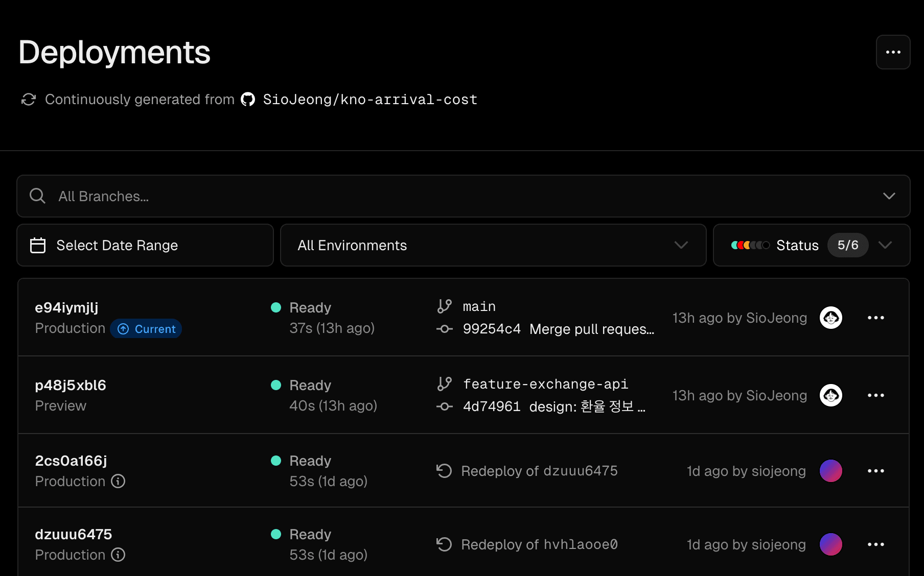The height and width of the screenshot is (576, 924).
Task: Click the Current badge on the e94iymjlj deployment
Action: (x=146, y=328)
